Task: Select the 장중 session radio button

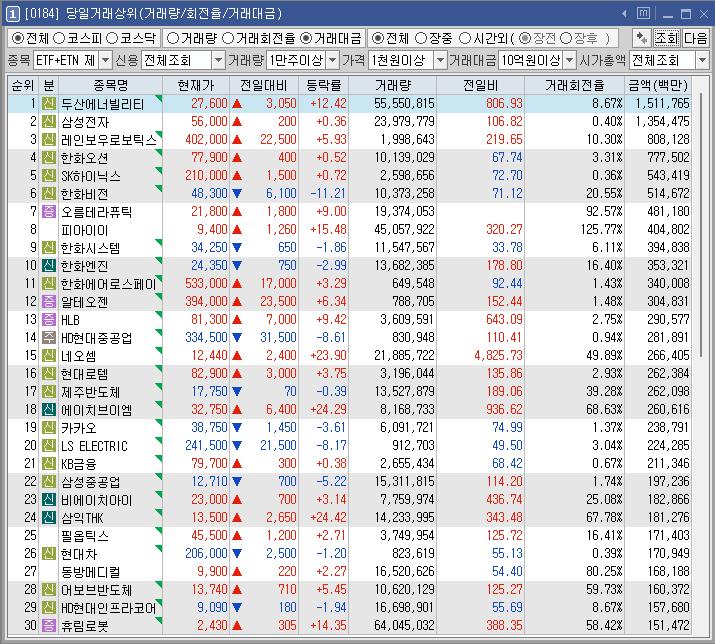Action: [x=421, y=38]
